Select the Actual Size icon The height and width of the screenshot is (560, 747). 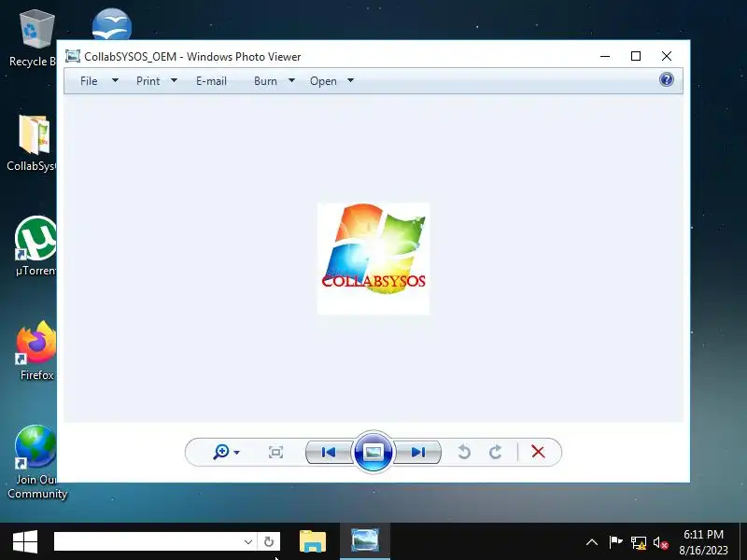275,452
